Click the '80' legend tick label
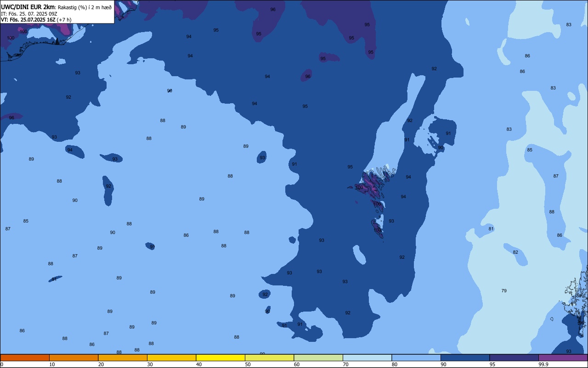The image size is (588, 368). point(395,364)
